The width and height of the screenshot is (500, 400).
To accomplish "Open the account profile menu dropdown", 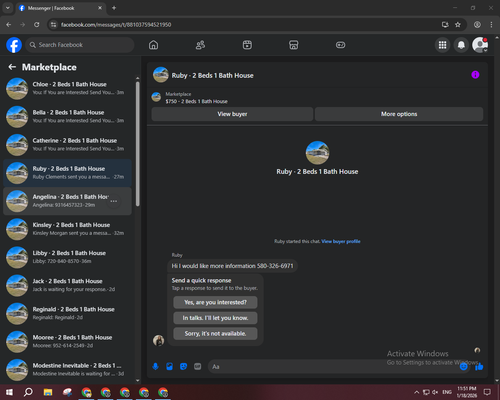I will [x=480, y=45].
